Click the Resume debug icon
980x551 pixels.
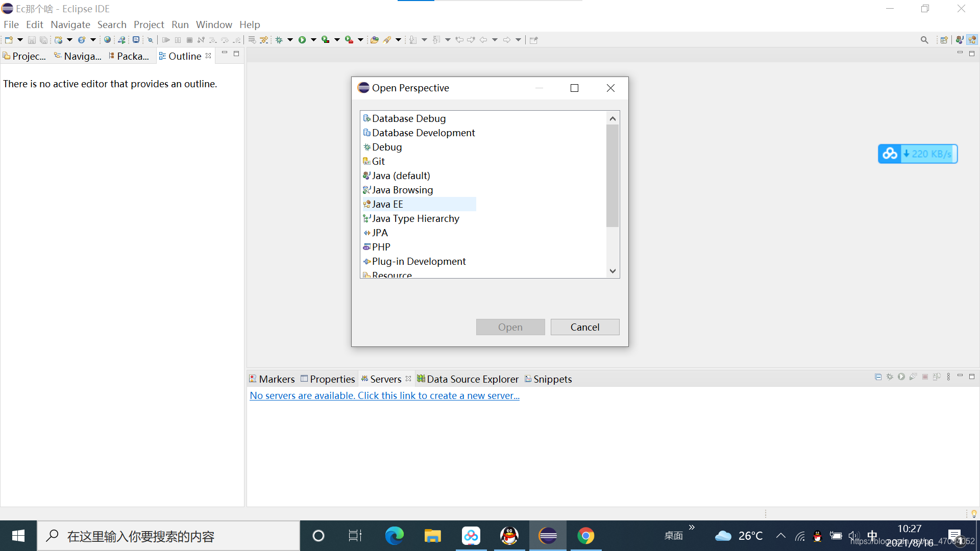(x=166, y=40)
